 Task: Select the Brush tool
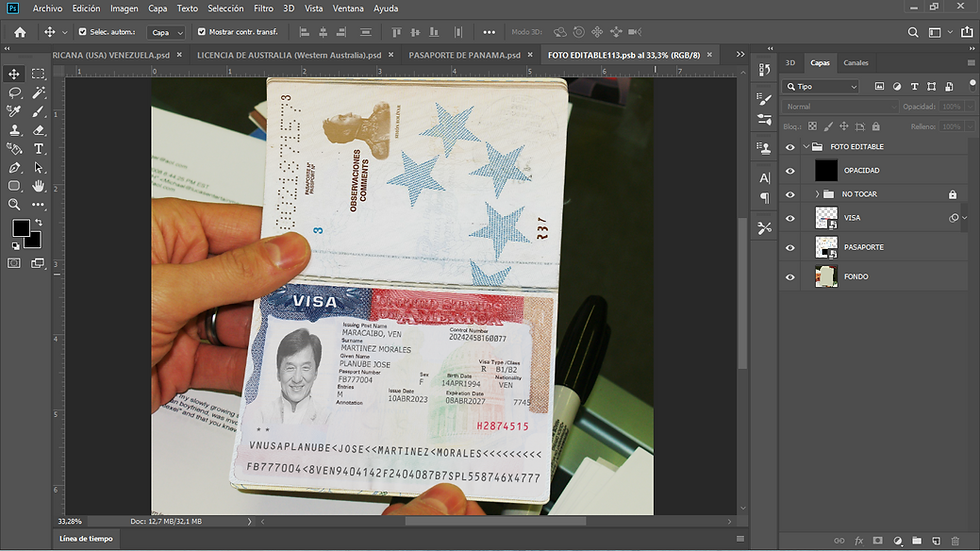tap(38, 111)
